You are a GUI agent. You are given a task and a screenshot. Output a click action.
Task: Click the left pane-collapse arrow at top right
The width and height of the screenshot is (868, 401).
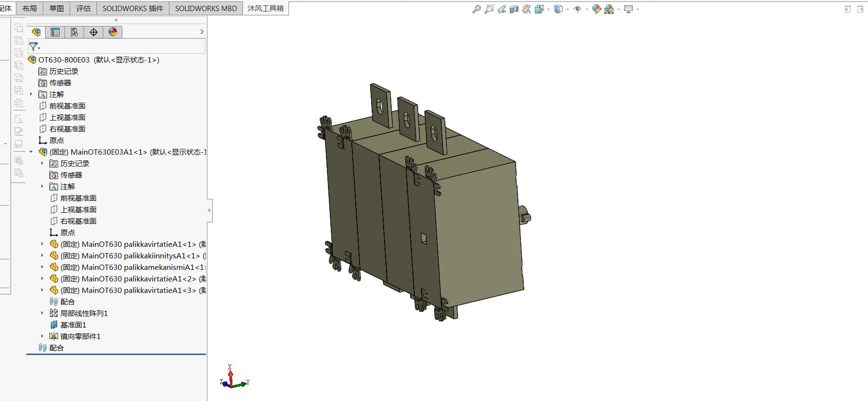click(x=848, y=9)
